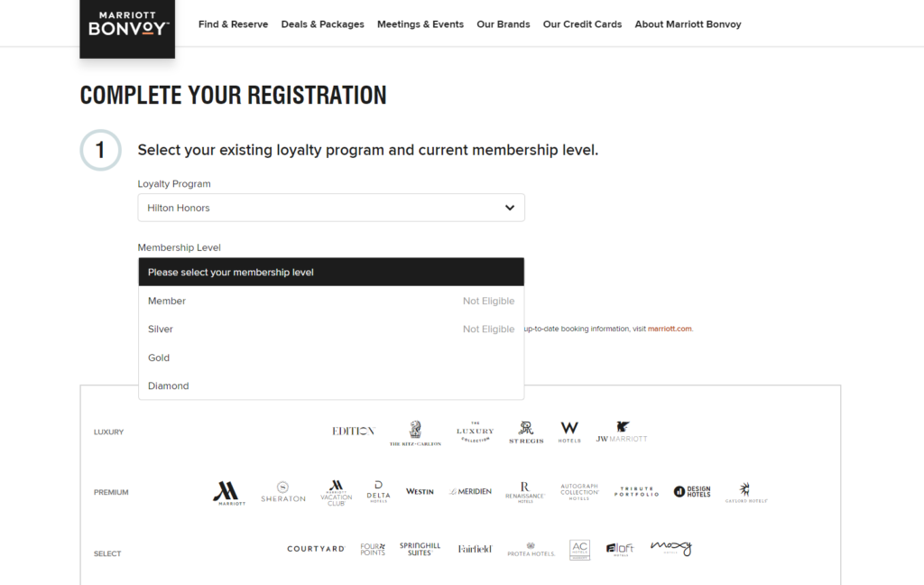The height and width of the screenshot is (585, 924).
Task: Expand the Loyalty Program dropdown
Action: (331, 208)
